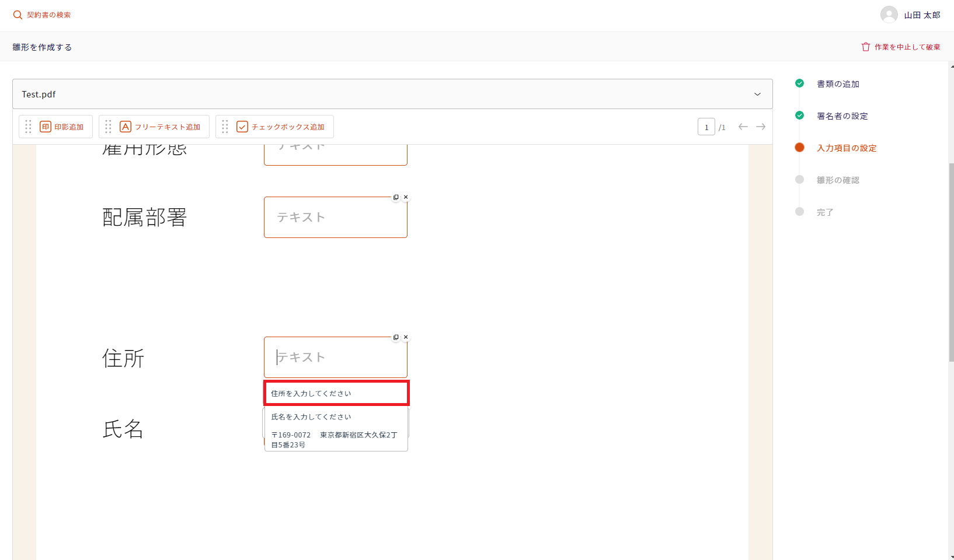Add free text with フリーテキスト追加
Image resolution: width=954 pixels, height=560 pixels.
point(161,127)
